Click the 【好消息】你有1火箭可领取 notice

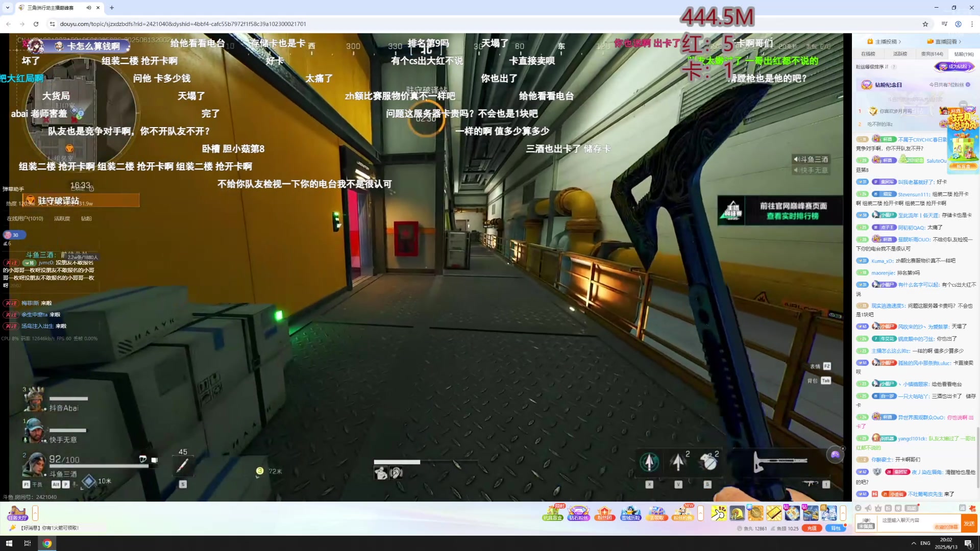click(x=49, y=528)
